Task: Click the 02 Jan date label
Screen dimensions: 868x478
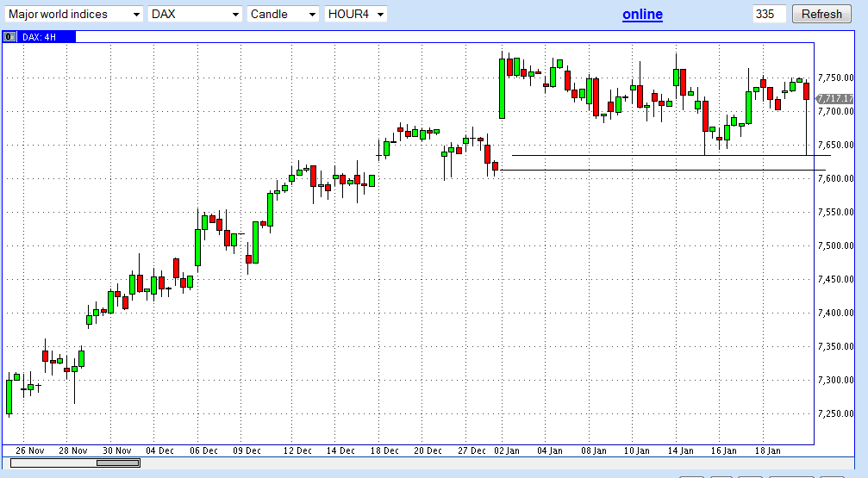Action: coord(507,450)
